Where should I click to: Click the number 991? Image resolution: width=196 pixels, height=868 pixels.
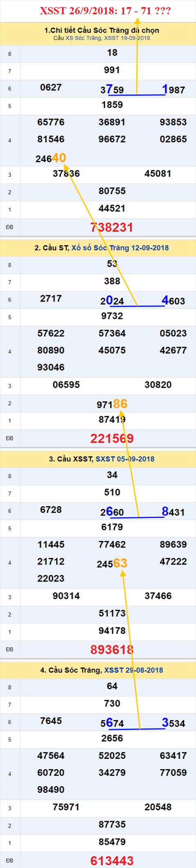click(x=112, y=70)
